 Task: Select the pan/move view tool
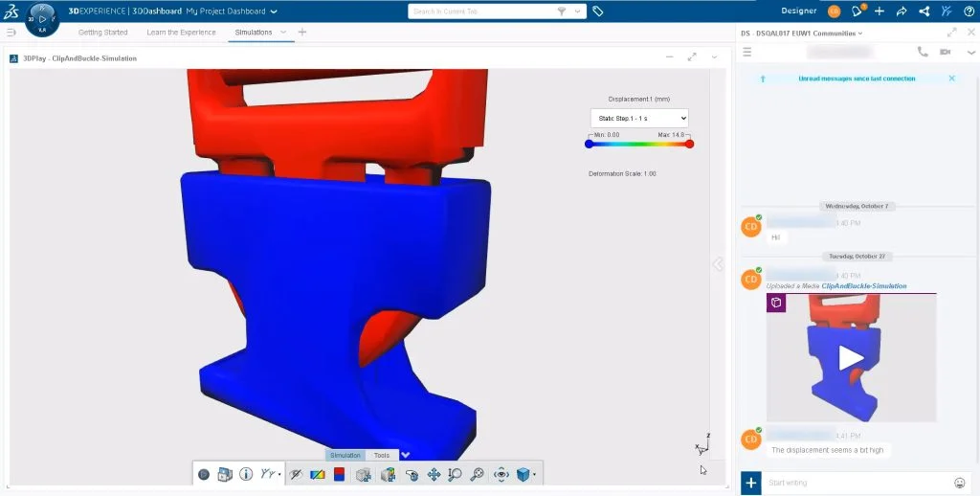(x=434, y=474)
